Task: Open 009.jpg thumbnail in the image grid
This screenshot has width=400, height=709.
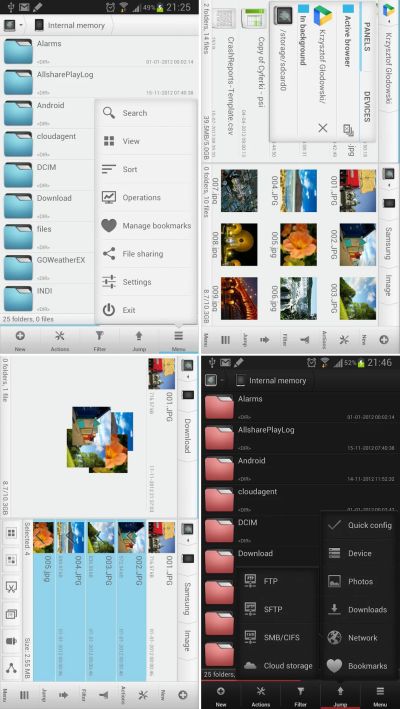Action: pyautogui.click(x=239, y=298)
